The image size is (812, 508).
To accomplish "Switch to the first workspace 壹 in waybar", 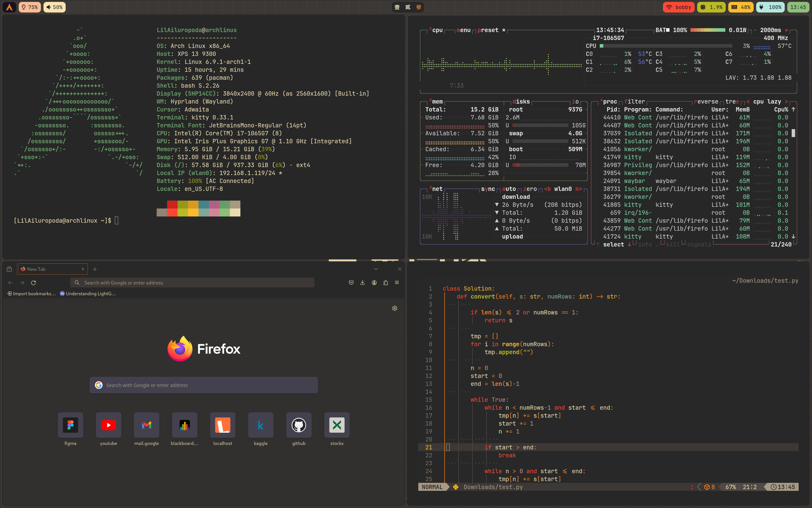I will pyautogui.click(x=397, y=7).
